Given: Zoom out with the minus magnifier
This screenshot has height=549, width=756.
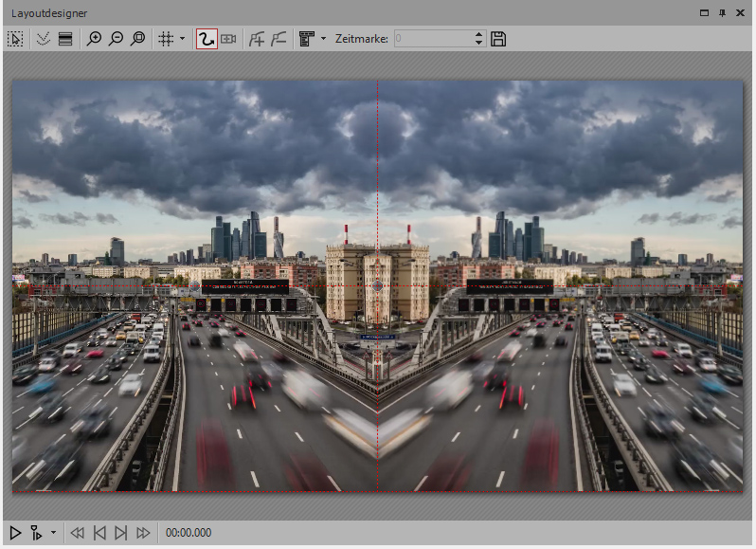Looking at the screenshot, I should 116,39.
